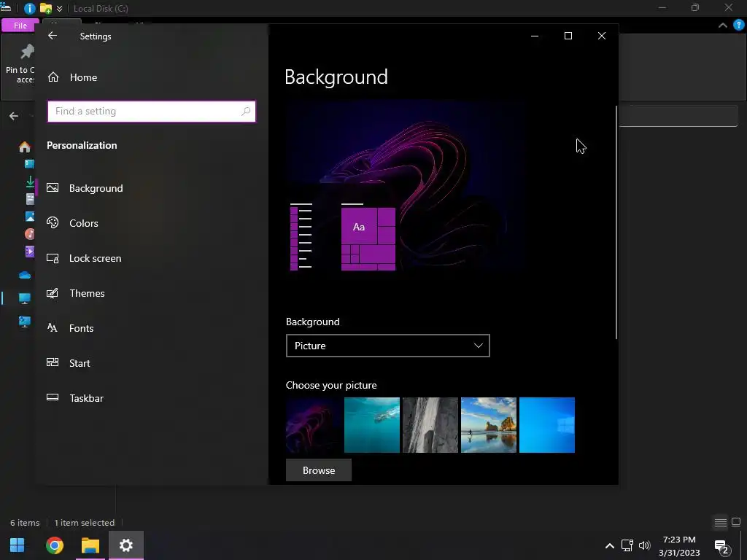This screenshot has width=747, height=560.
Task: Switch Explorer to details view icon
Action: (x=720, y=523)
